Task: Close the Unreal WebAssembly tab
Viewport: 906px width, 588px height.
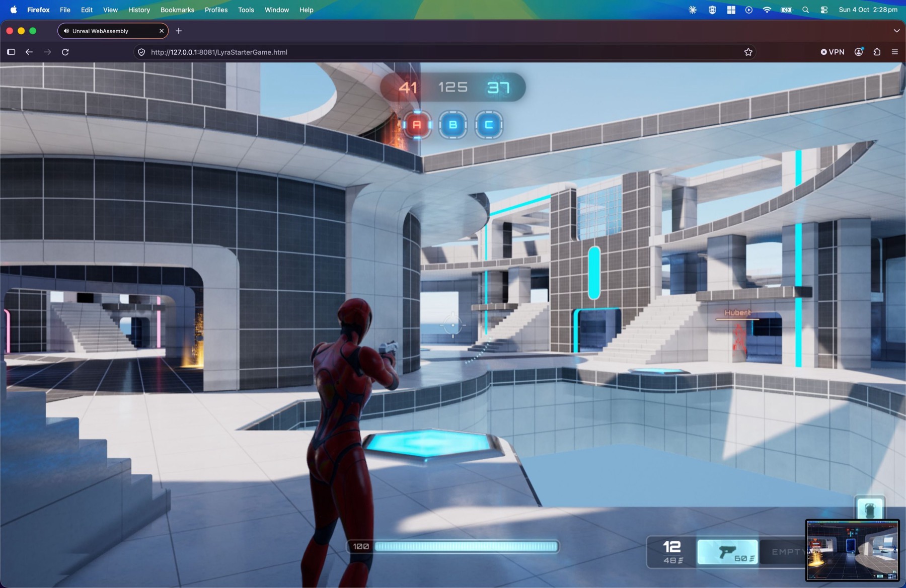Action: (x=161, y=31)
